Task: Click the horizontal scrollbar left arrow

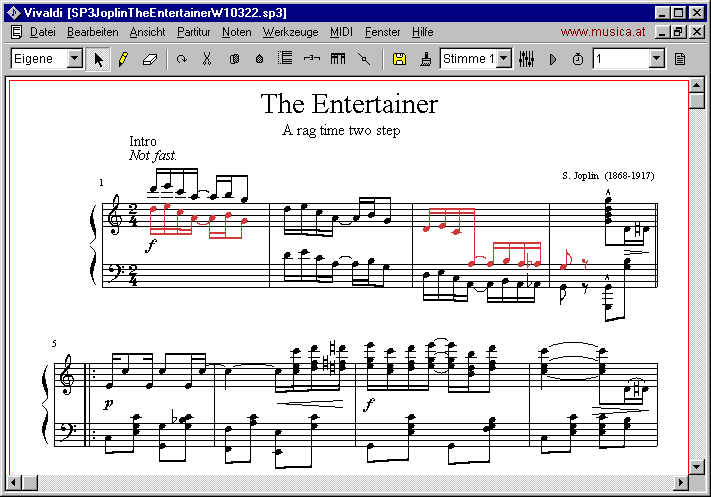Action: 13,482
